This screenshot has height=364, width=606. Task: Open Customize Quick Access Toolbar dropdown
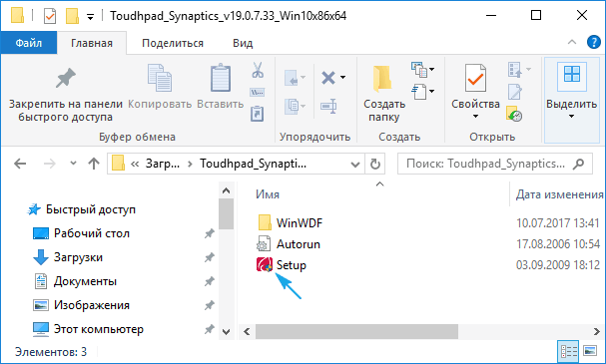tap(91, 17)
